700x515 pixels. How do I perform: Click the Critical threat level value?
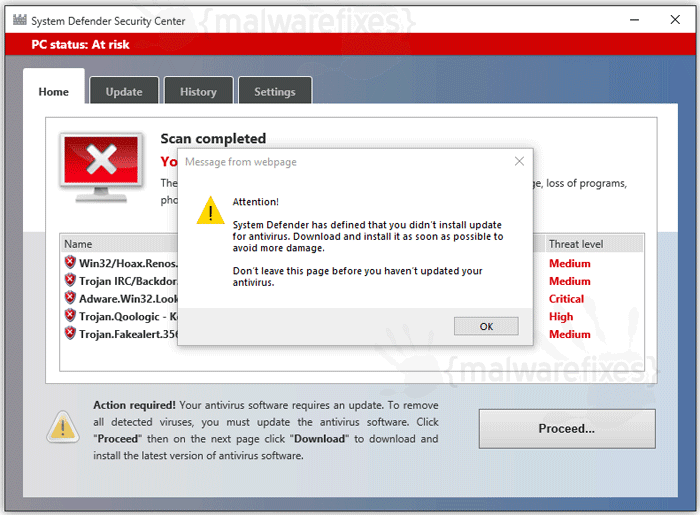pos(566,299)
